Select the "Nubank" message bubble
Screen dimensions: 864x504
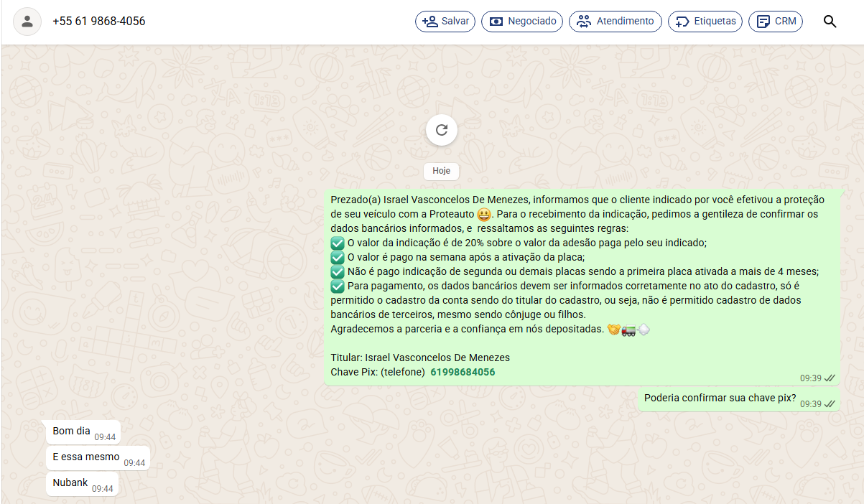(70, 483)
